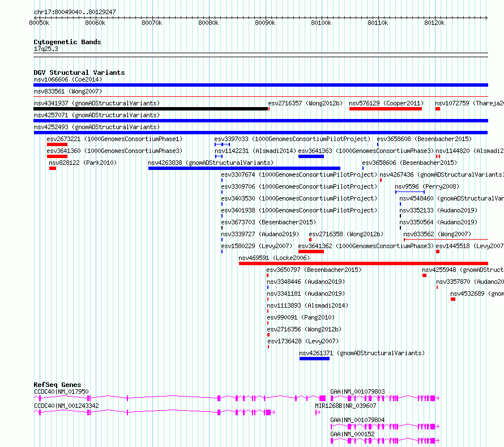This screenshot has height=447, width=504.
Task: Open the GAA|NM_001079803 gene label
Action: coord(357,391)
